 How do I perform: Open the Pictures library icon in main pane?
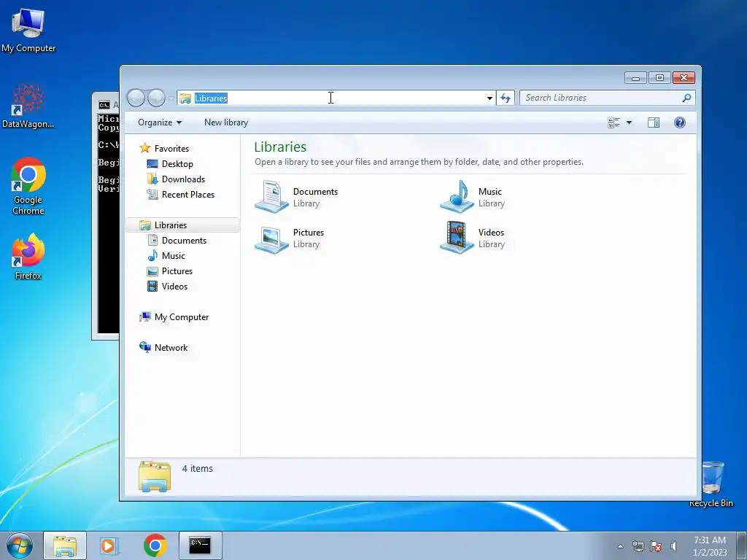point(271,238)
